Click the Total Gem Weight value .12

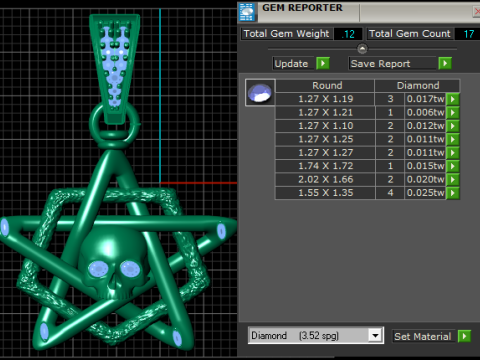348,34
